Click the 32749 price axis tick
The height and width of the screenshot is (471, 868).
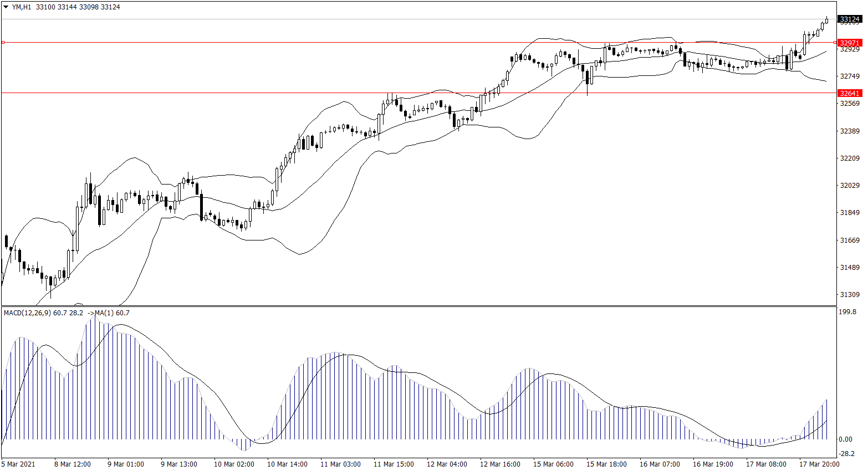pyautogui.click(x=850, y=76)
